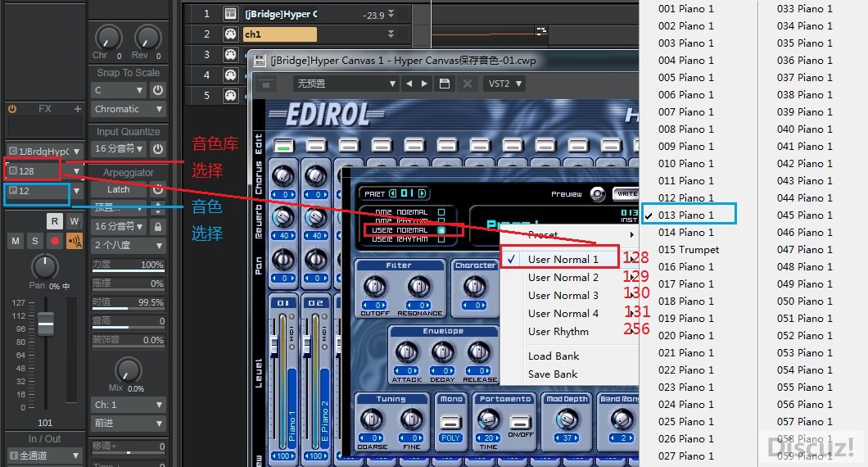The height and width of the screenshot is (467, 868).
Task: Save the preset with the floppy disk icon
Action: point(444,84)
